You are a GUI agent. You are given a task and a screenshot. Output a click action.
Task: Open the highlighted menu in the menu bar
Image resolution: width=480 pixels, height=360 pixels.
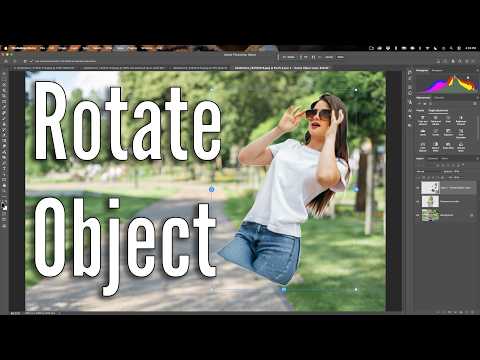coord(120,48)
